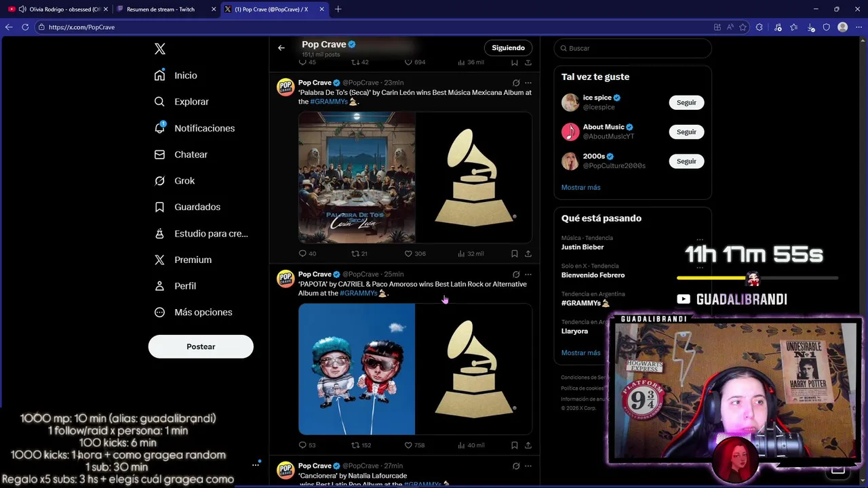The height and width of the screenshot is (488, 868).
Task: Open the Palabra De To's album image
Action: click(357, 178)
